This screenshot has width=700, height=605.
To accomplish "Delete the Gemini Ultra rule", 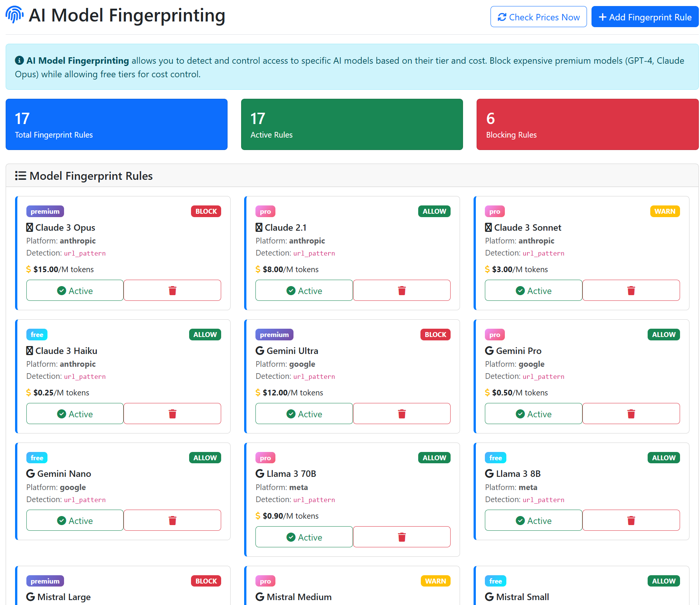I will (x=402, y=414).
